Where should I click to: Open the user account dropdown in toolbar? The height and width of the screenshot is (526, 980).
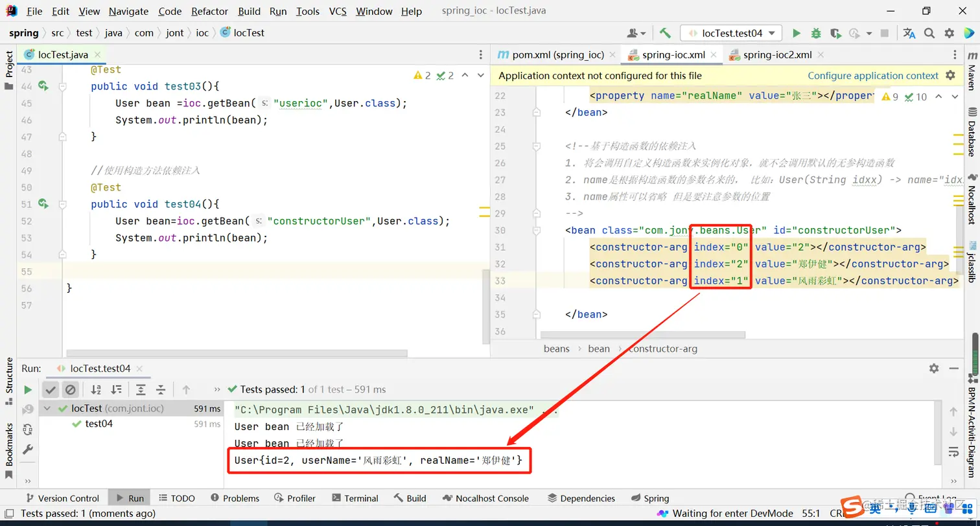(636, 33)
